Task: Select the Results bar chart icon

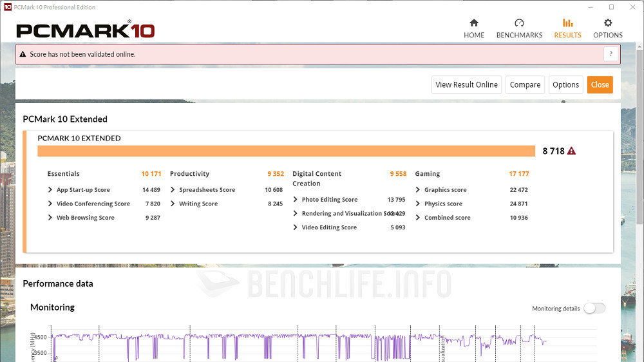Action: (567, 23)
